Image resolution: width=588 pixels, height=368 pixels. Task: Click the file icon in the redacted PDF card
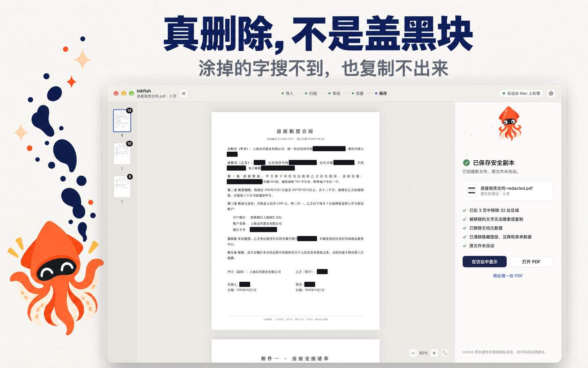(x=472, y=191)
